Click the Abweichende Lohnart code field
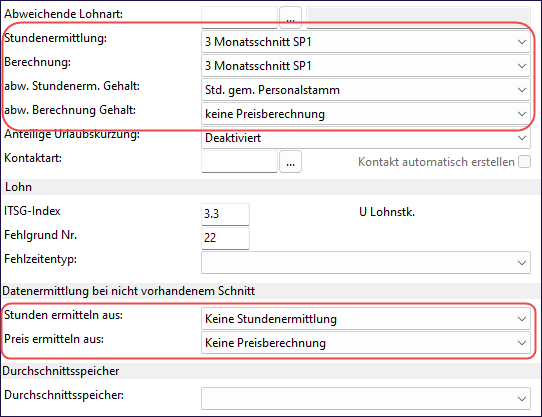 pos(239,17)
